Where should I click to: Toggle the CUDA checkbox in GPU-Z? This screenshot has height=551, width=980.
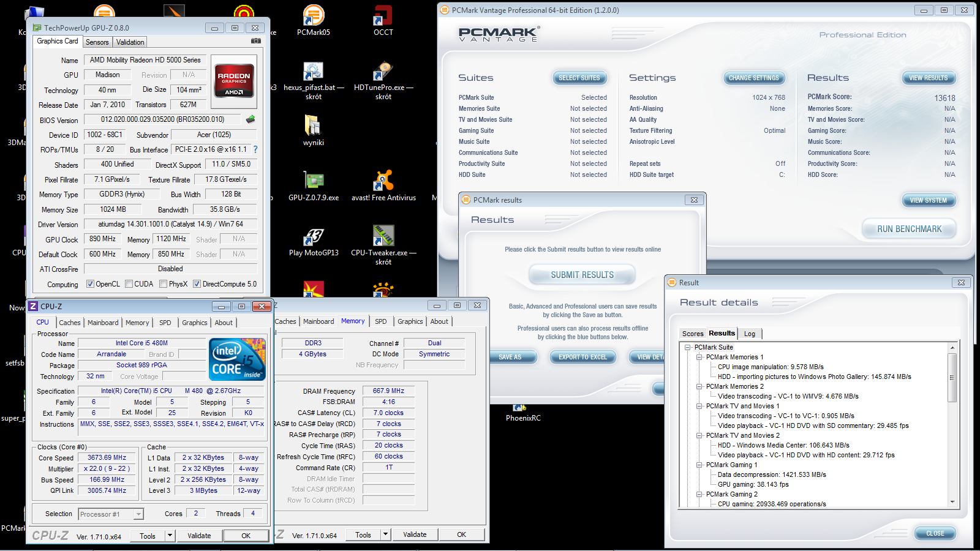click(x=129, y=284)
